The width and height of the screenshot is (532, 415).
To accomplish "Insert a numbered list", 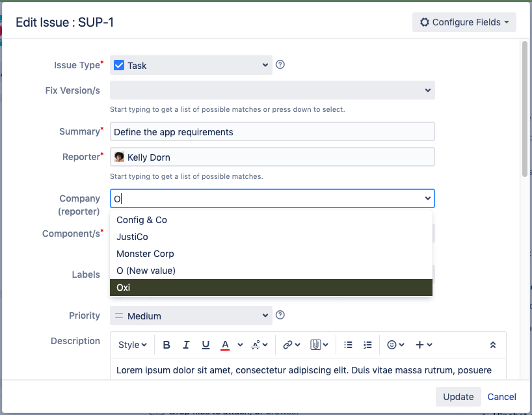I will tap(367, 345).
